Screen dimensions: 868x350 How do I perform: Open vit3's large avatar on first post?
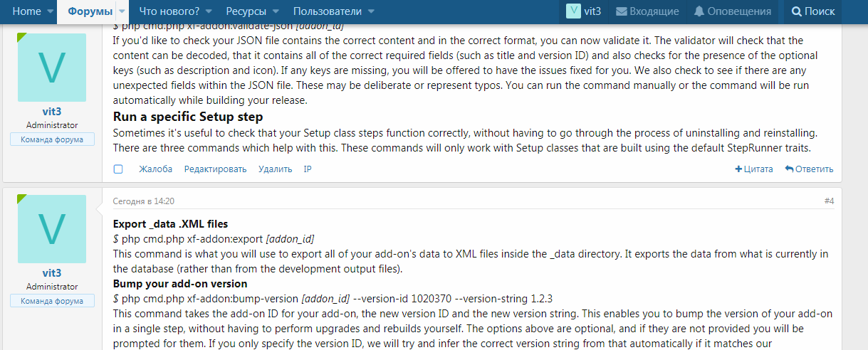click(52, 68)
